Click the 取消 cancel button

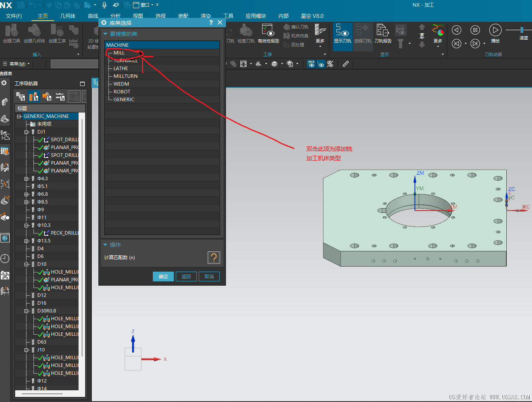(x=209, y=276)
